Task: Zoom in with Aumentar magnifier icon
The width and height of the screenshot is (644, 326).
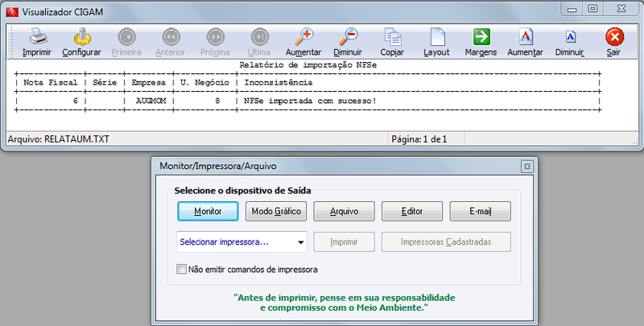Action: coord(304,37)
